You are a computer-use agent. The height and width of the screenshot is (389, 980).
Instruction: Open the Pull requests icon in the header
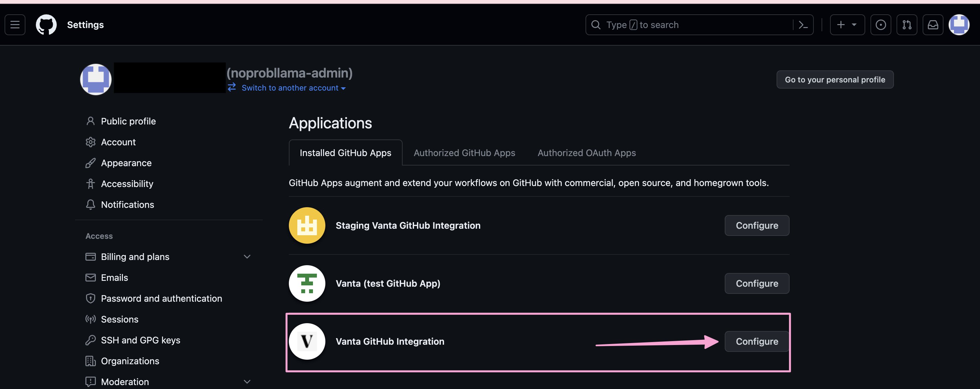coord(907,25)
